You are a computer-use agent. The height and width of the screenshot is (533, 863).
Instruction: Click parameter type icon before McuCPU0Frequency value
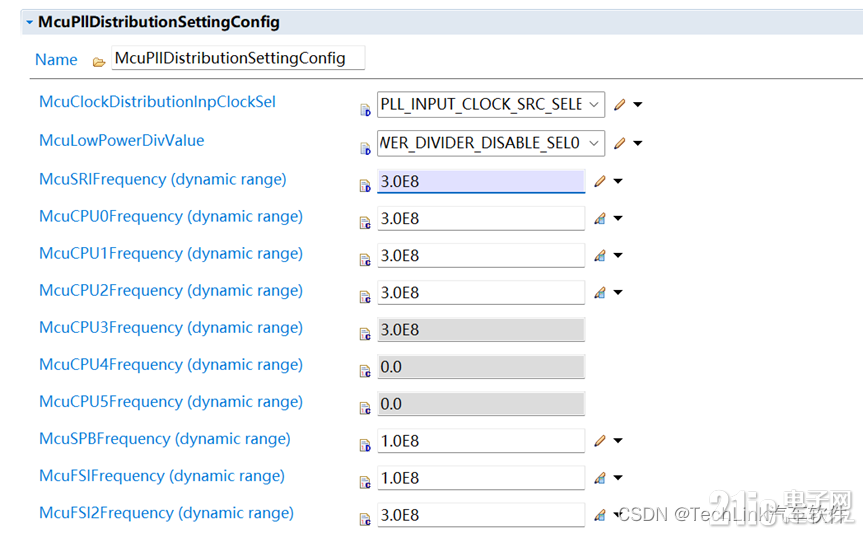click(365, 223)
